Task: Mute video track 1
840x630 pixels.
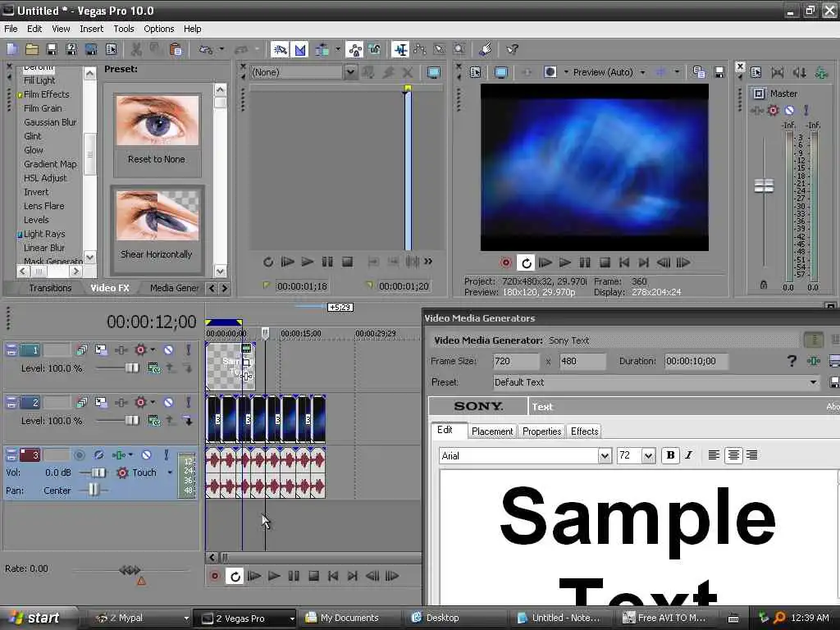Action: click(x=168, y=349)
